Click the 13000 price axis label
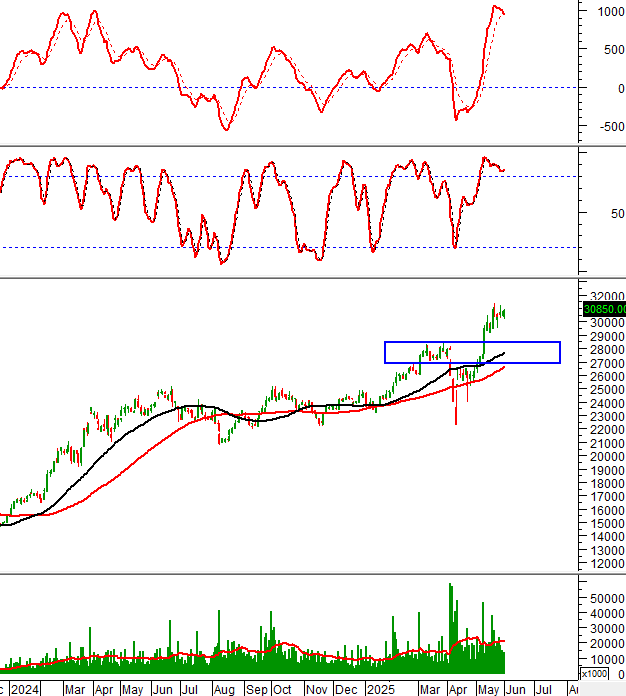This screenshot has height=696, width=626. pos(607,550)
